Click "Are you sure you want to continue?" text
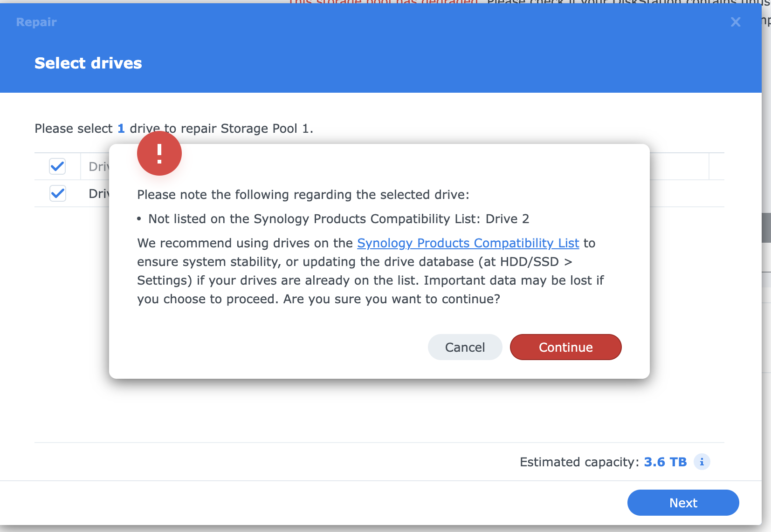The height and width of the screenshot is (532, 771). pyautogui.click(x=392, y=299)
